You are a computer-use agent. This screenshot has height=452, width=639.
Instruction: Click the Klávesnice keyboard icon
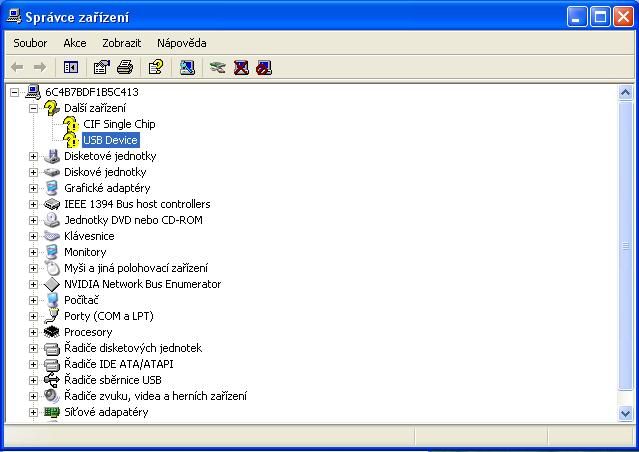click(x=52, y=236)
